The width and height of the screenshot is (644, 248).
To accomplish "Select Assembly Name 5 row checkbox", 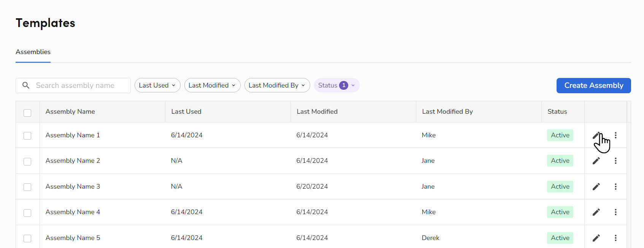I will tap(27, 238).
